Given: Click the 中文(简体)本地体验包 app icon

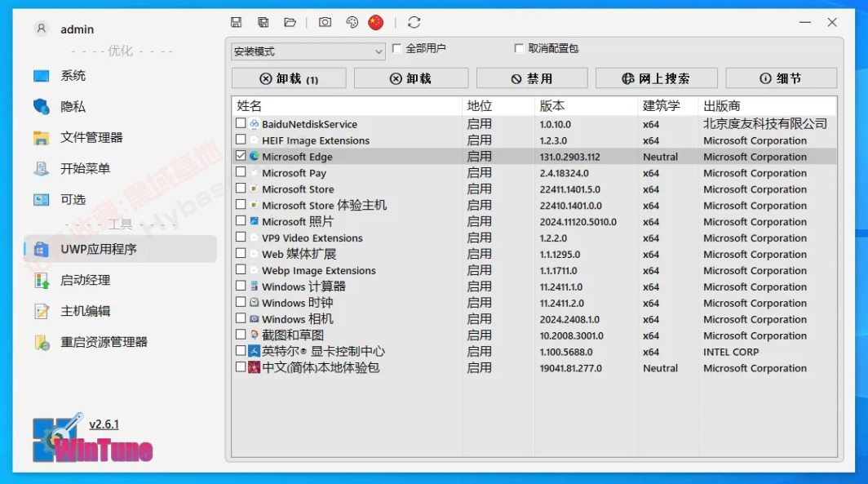Looking at the screenshot, I should click(254, 367).
